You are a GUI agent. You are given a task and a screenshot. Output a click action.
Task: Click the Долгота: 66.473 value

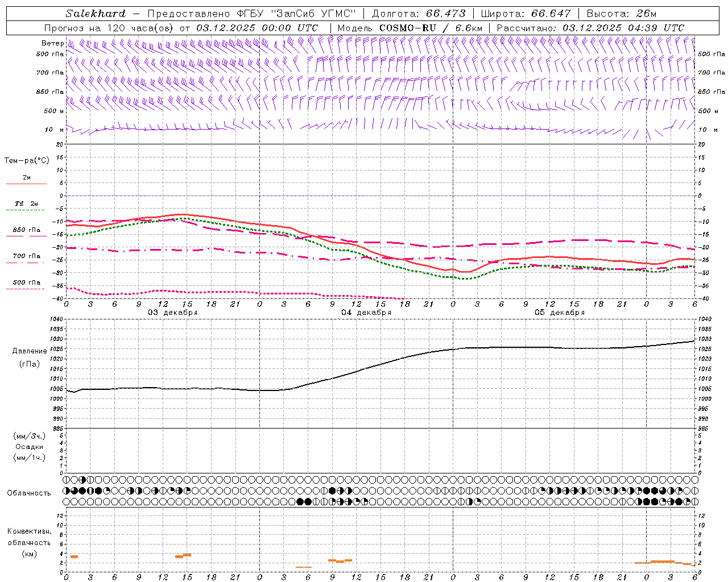pos(419,14)
